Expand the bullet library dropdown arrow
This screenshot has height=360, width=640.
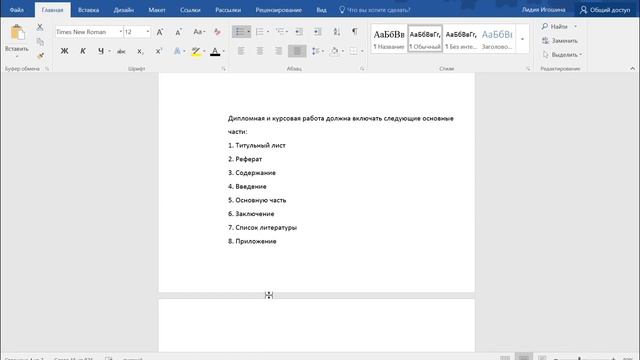point(248,31)
